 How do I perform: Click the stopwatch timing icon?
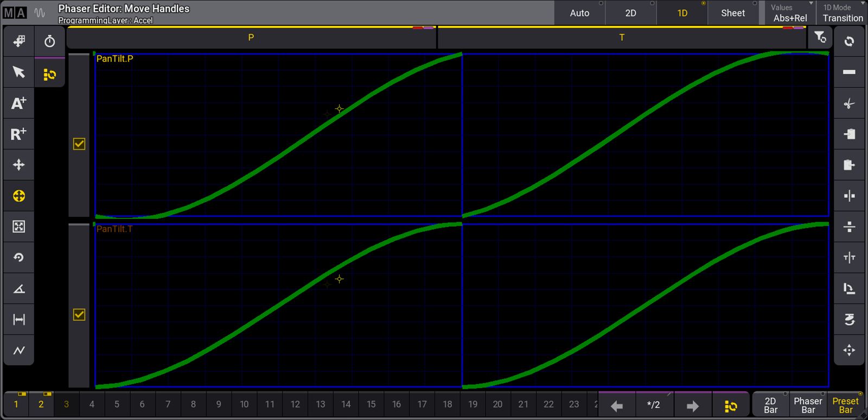point(49,42)
